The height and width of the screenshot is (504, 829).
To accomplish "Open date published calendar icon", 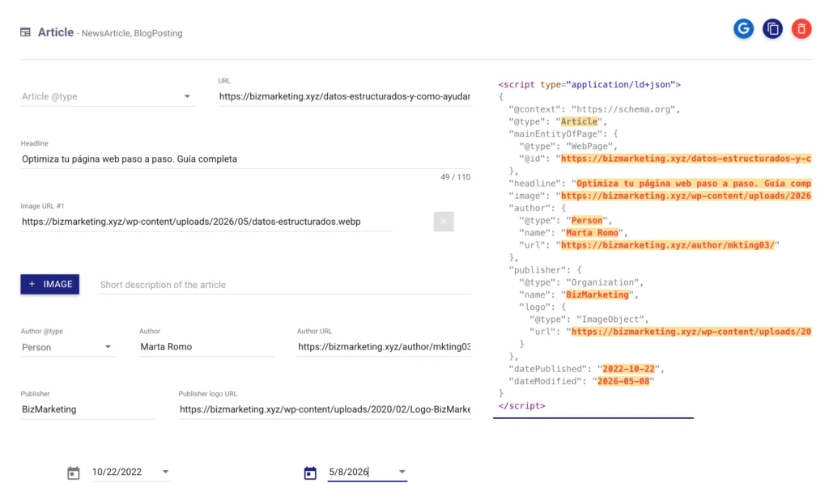I will tap(74, 472).
